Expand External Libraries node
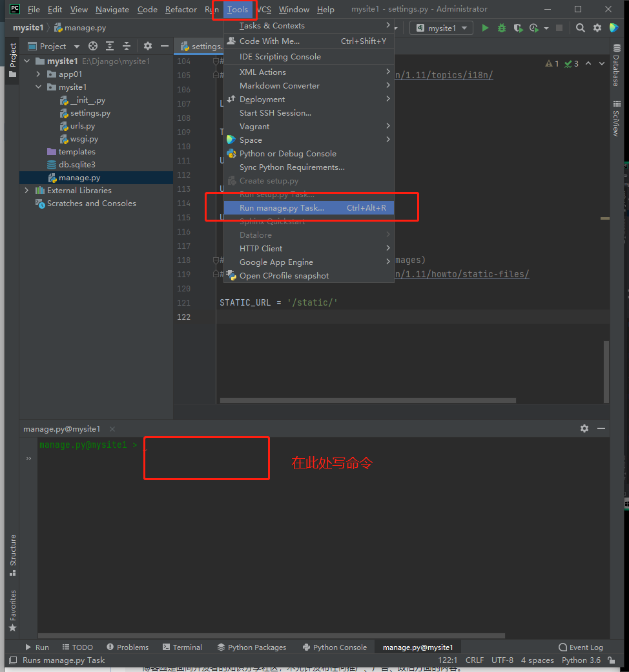 [27, 190]
